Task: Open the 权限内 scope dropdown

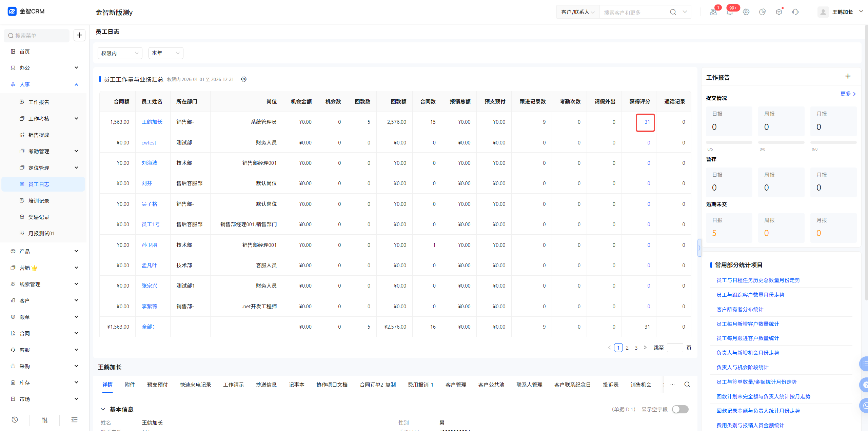Action: (x=120, y=53)
